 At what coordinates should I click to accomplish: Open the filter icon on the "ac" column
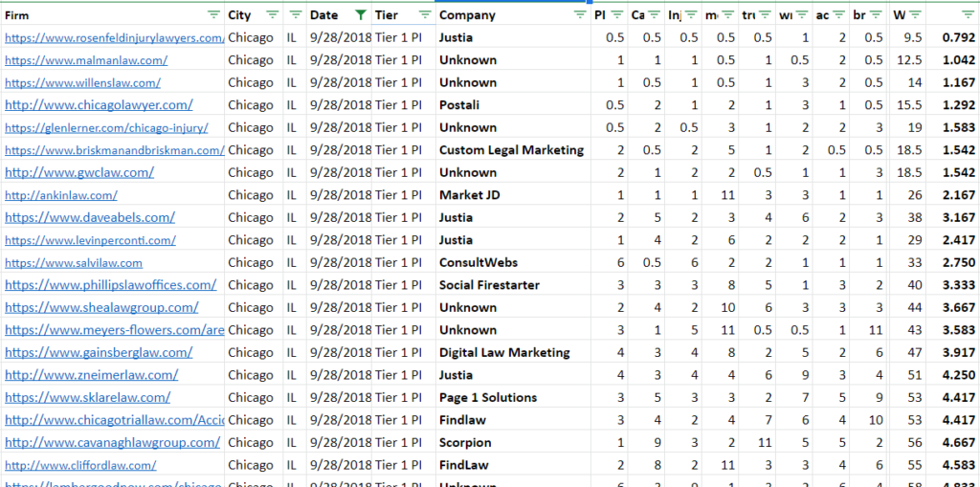tap(838, 15)
